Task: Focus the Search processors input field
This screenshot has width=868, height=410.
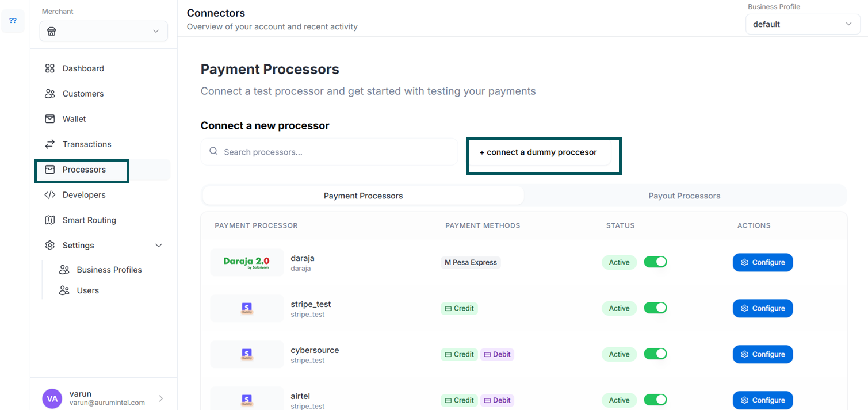Action: (337, 152)
